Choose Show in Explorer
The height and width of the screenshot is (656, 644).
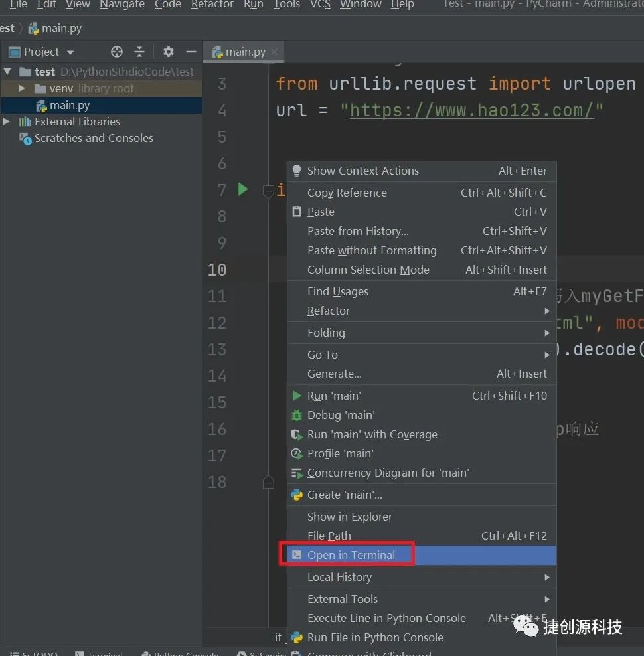(422, 517)
